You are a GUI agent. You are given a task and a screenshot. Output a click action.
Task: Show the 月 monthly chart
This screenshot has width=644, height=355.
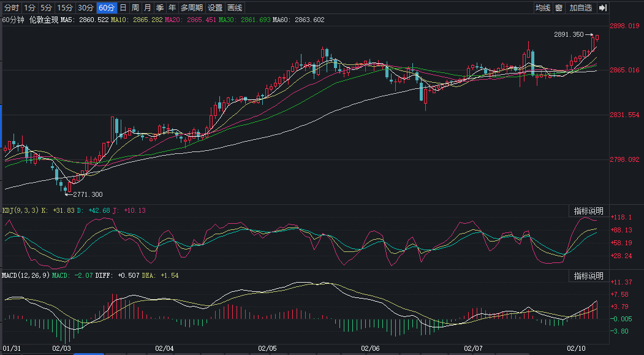click(x=148, y=7)
